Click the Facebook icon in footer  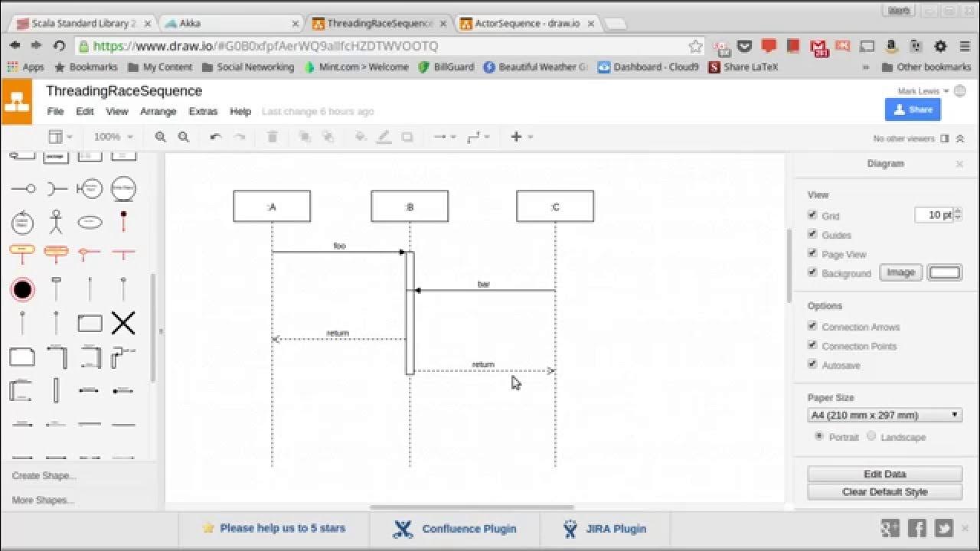pyautogui.click(x=916, y=528)
